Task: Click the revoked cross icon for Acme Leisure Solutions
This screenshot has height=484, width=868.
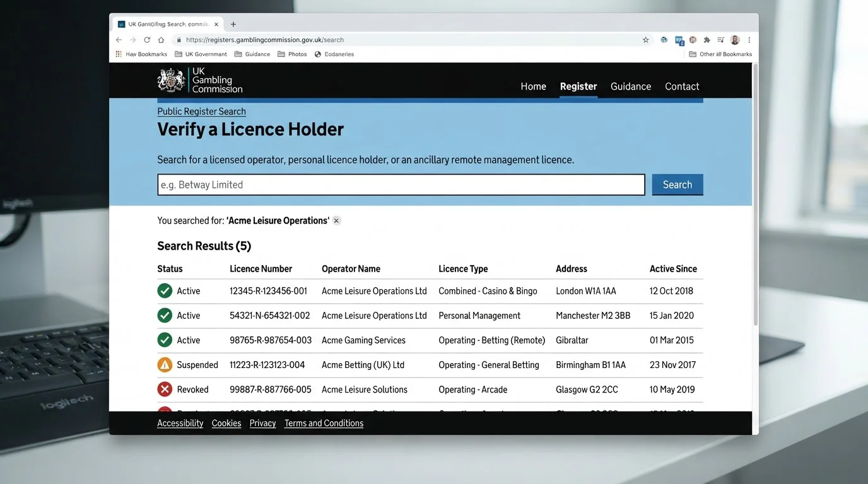Action: (165, 389)
